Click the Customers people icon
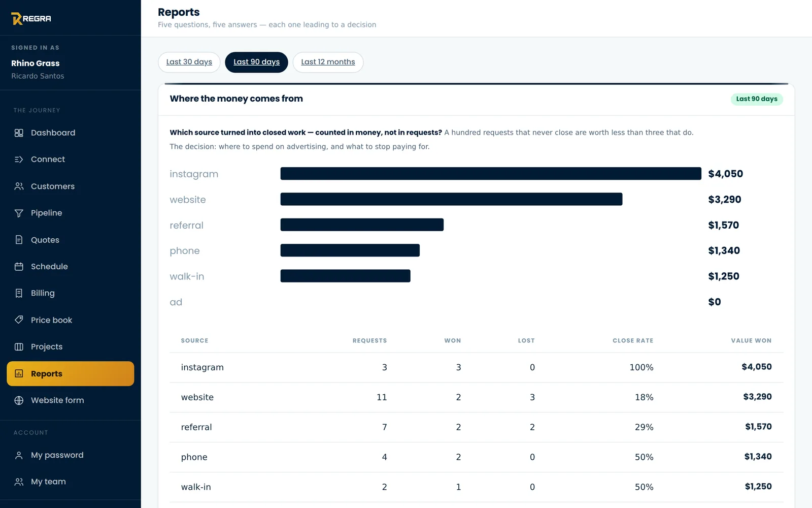 pos(19,186)
